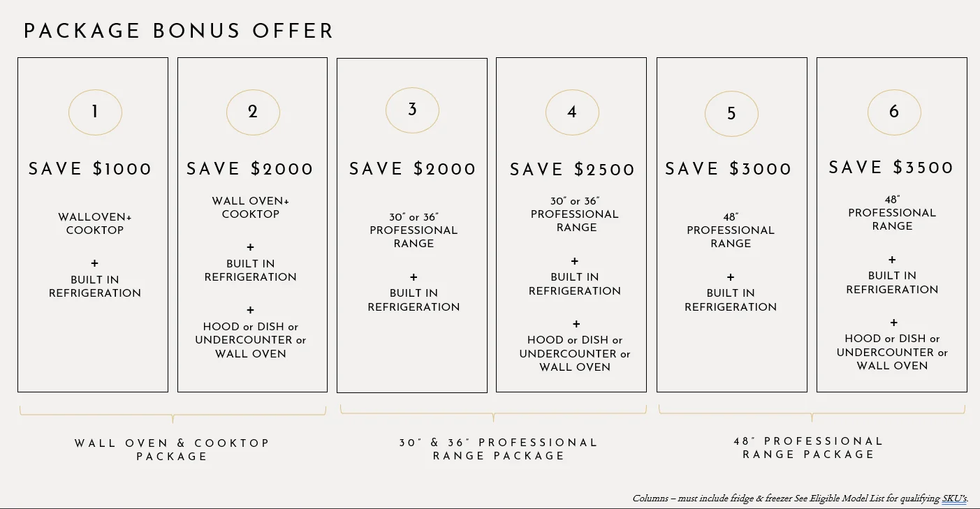The height and width of the screenshot is (509, 980).
Task: Select the Wall Oven & Cooktop Package label
Action: 172,450
